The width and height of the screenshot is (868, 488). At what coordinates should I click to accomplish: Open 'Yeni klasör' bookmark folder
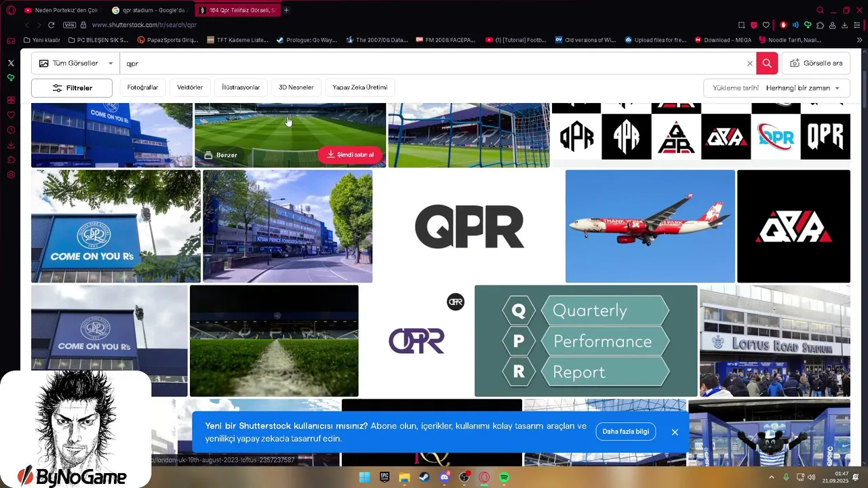click(x=42, y=40)
